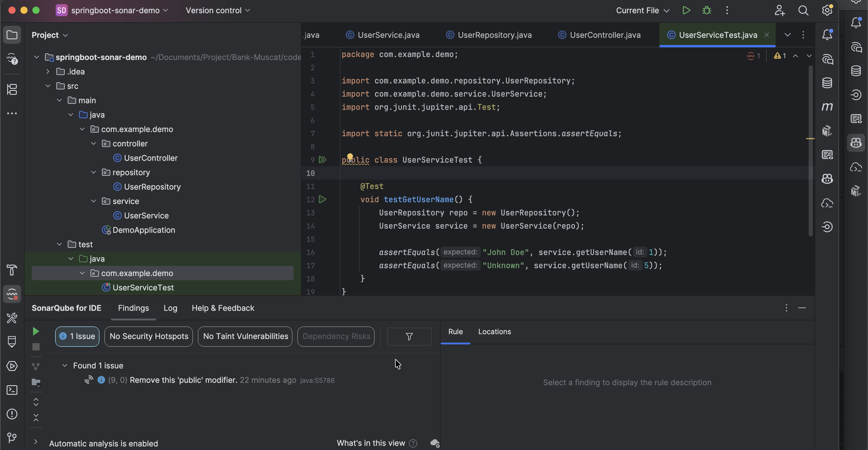Toggle the No Security Hotspots filter

click(149, 336)
